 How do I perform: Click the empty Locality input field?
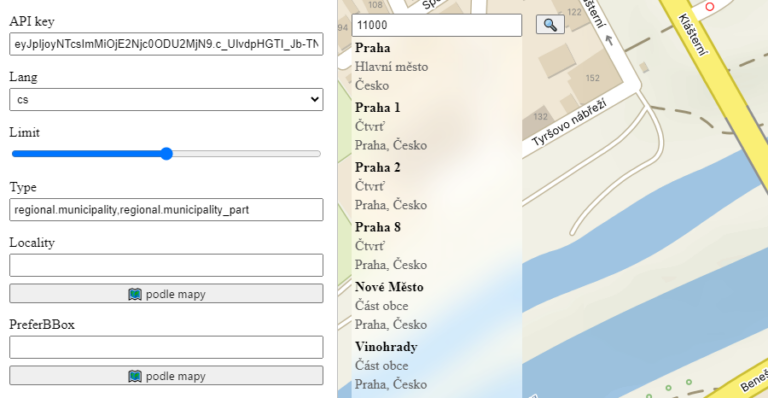coord(166,265)
